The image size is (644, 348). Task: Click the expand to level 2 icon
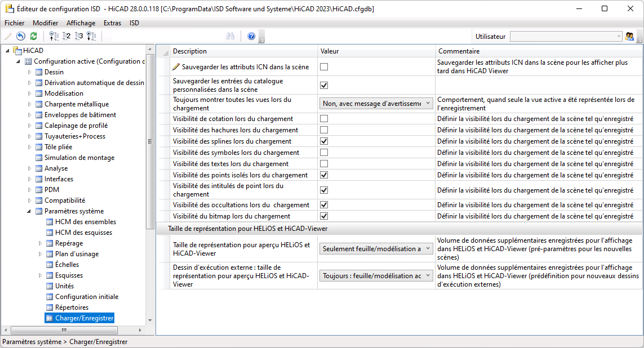tap(66, 37)
